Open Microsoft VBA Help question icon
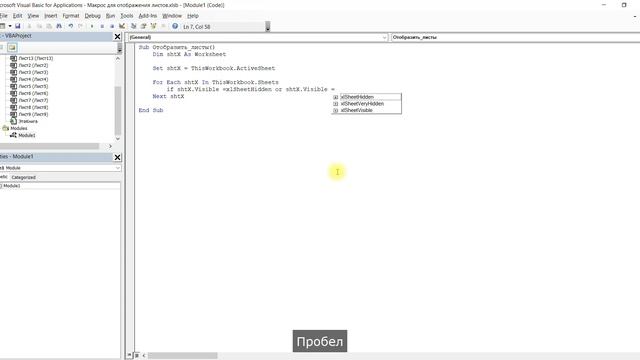Viewport: 640px width, 360px height. pyautogui.click(x=175, y=26)
